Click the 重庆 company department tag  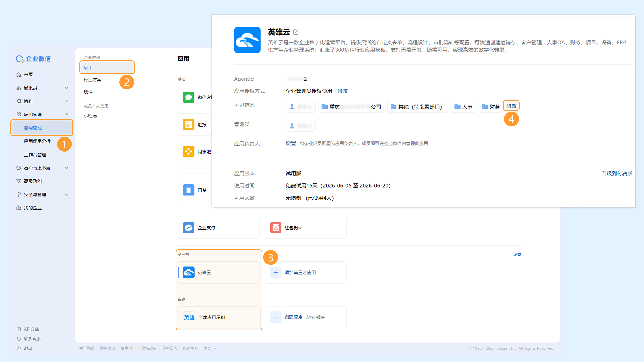(x=351, y=107)
